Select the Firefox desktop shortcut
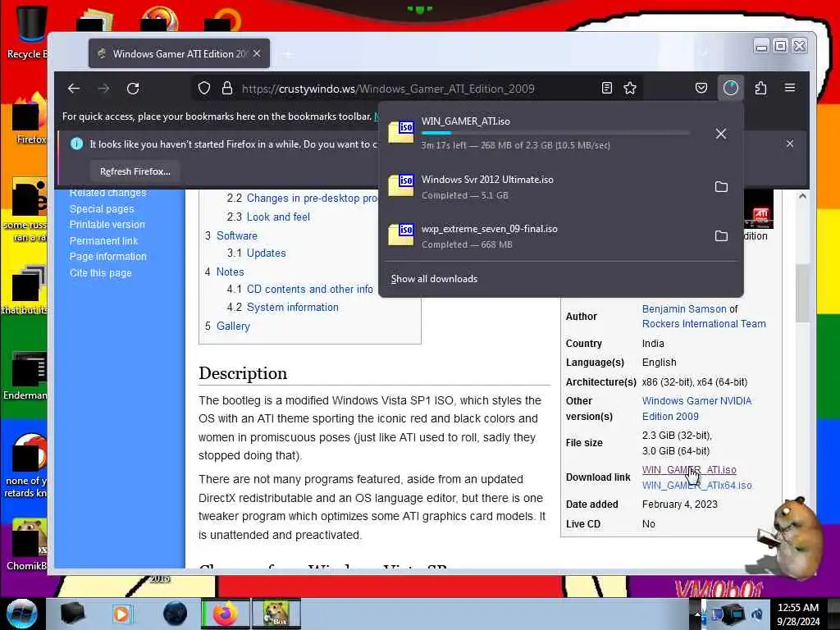This screenshot has height=630, width=840. pyautogui.click(x=30, y=119)
